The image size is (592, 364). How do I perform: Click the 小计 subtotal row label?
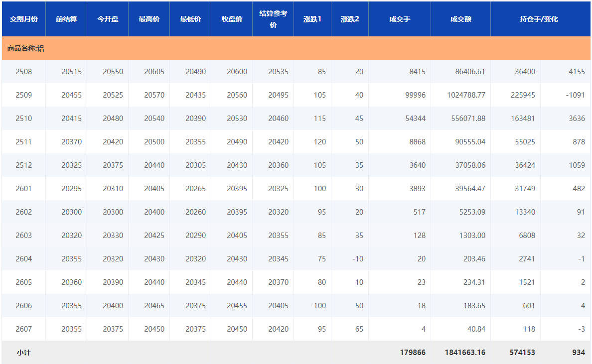pos(24,353)
